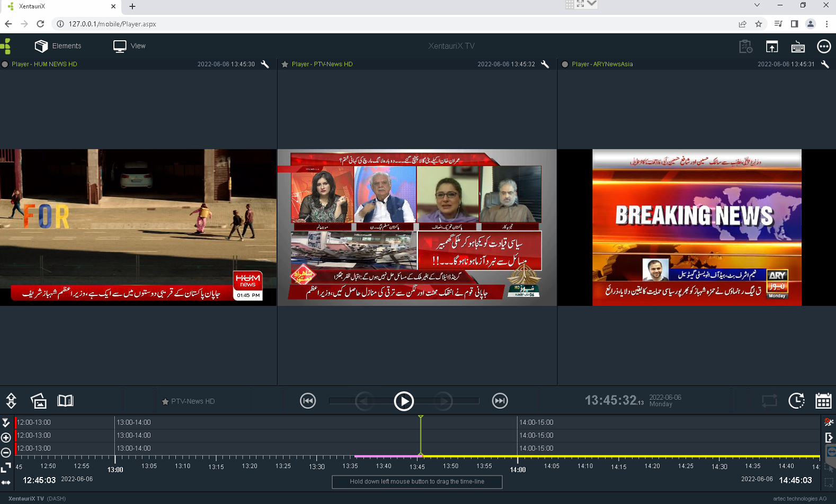
Task: Click the ARY Breaking News video
Action: tap(696, 227)
